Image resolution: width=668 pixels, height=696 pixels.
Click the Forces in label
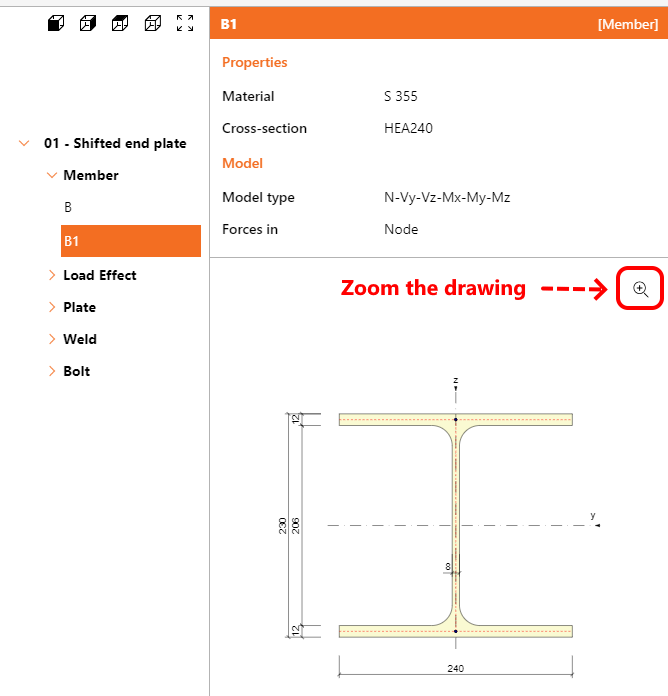click(x=250, y=229)
